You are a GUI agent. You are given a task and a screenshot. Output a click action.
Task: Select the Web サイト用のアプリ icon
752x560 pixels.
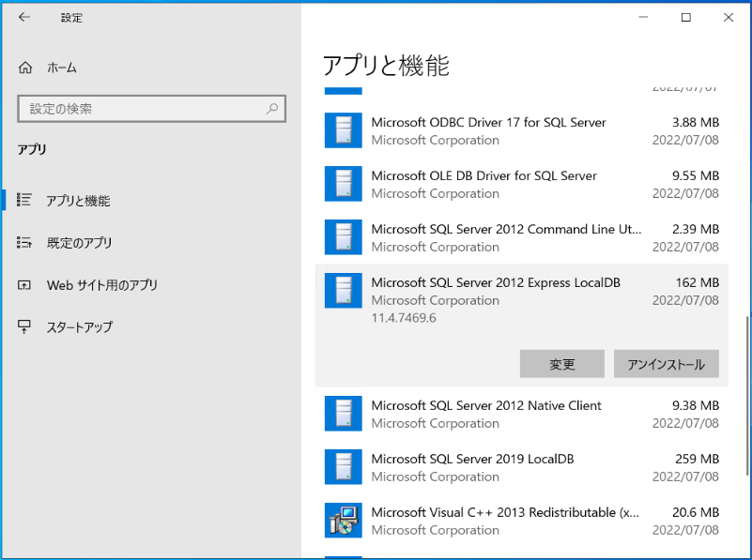(x=24, y=285)
